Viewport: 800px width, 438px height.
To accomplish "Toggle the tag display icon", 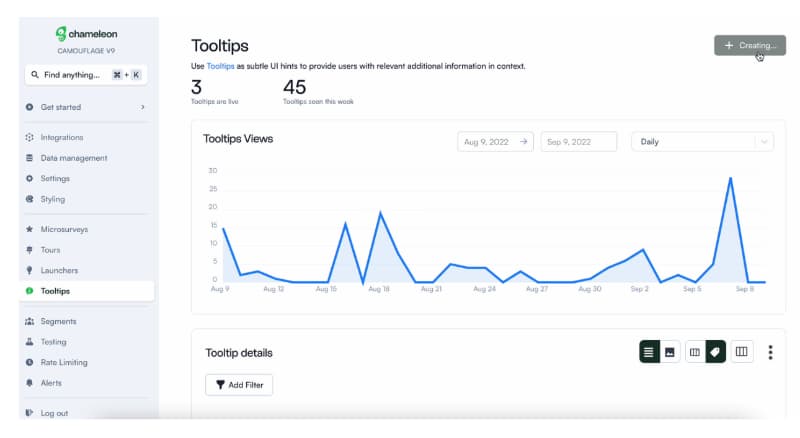I will coord(715,352).
